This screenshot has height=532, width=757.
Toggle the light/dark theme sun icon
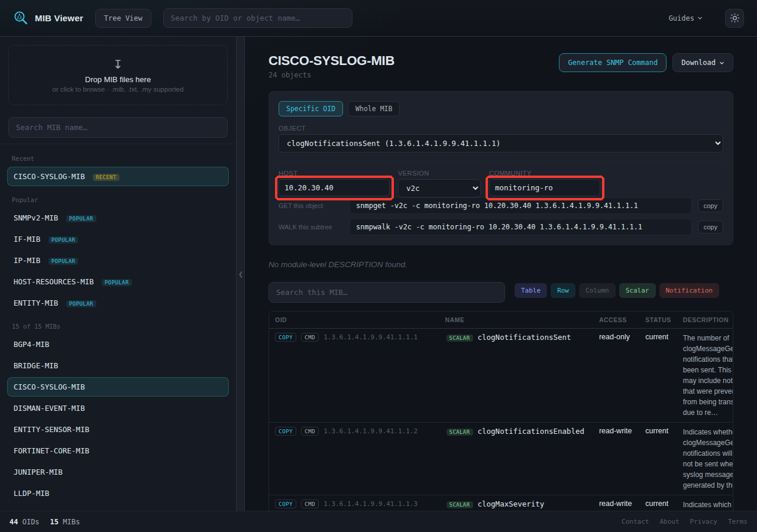(x=735, y=18)
